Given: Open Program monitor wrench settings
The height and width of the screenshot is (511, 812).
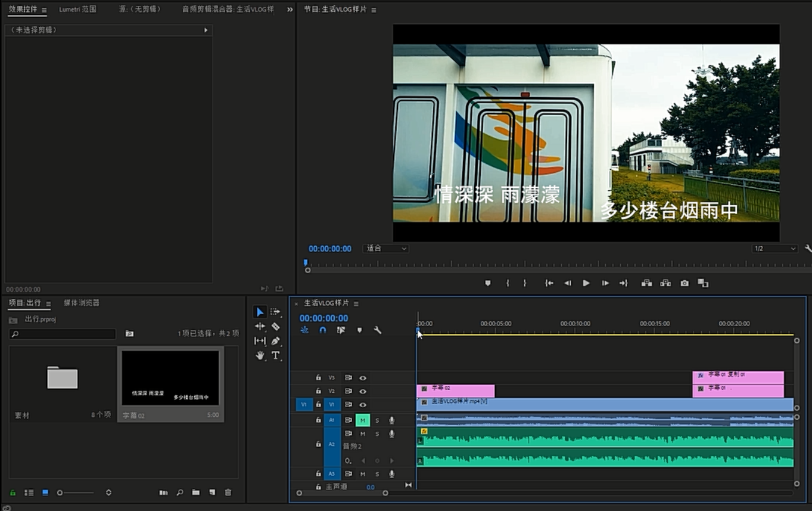Looking at the screenshot, I should coord(808,249).
